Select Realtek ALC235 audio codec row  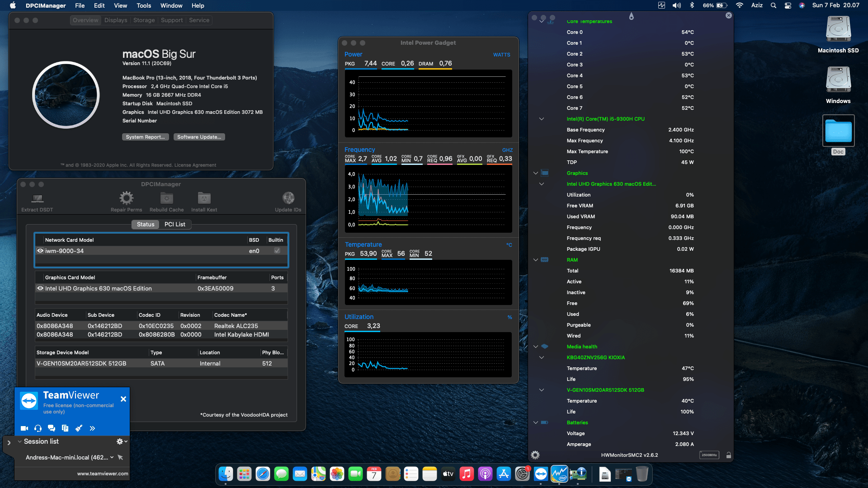(x=161, y=326)
